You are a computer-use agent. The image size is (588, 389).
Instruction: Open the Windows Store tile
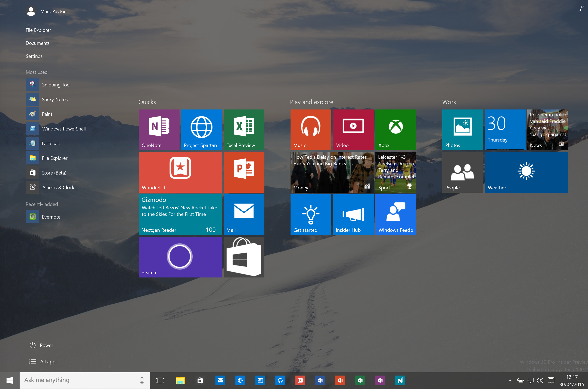click(244, 257)
